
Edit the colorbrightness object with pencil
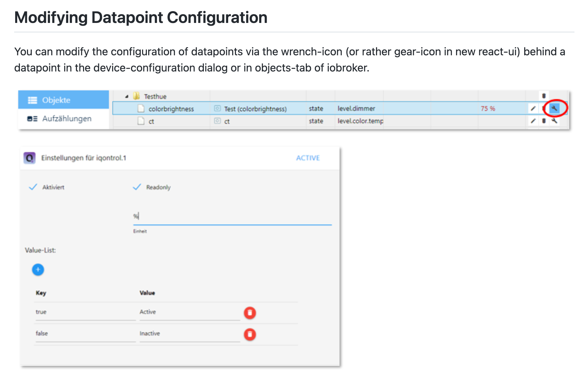point(533,108)
